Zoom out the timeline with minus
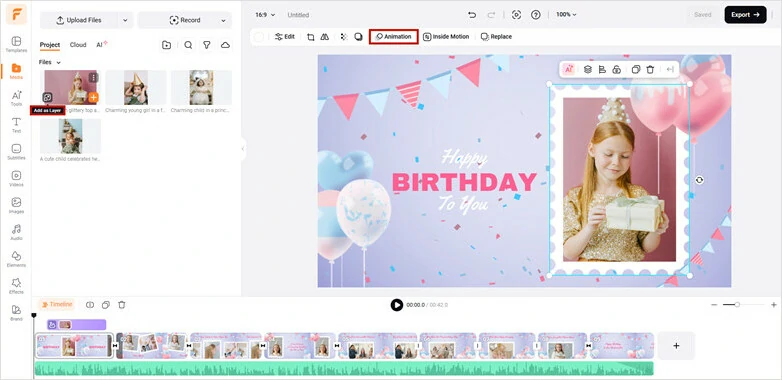Screen dimensions: 782x380 coord(714,305)
